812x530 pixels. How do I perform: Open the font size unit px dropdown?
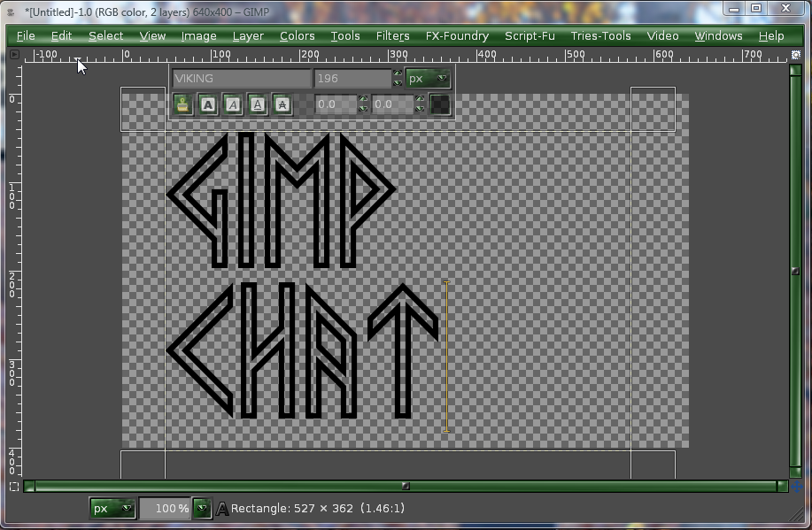428,79
